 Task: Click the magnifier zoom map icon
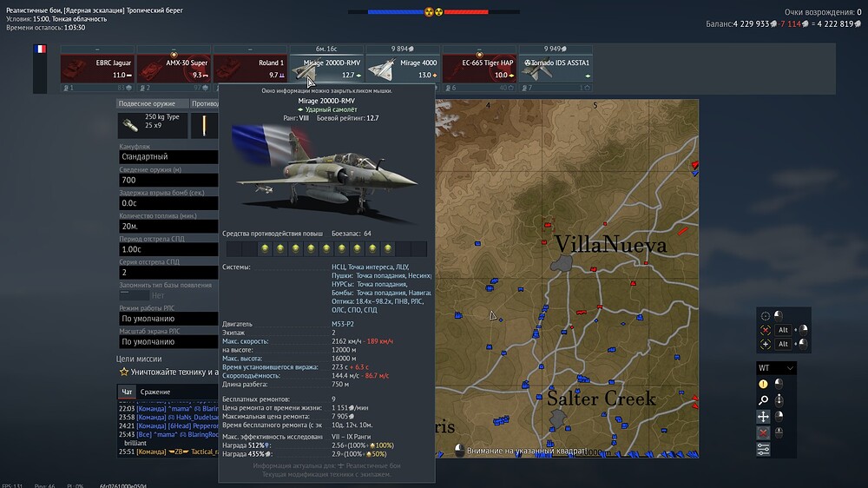pyautogui.click(x=763, y=400)
